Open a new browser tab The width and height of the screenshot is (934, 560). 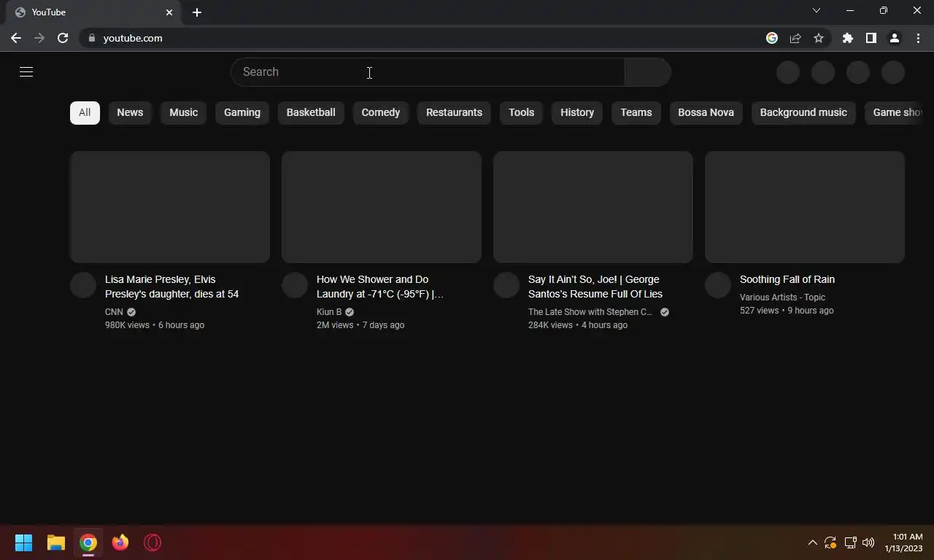pyautogui.click(x=197, y=12)
